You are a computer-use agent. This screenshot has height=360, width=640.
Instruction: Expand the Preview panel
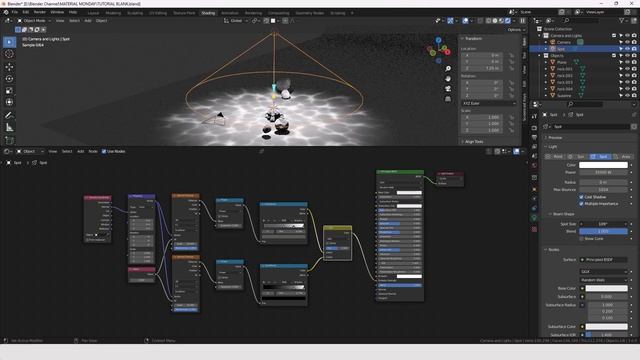pos(555,138)
